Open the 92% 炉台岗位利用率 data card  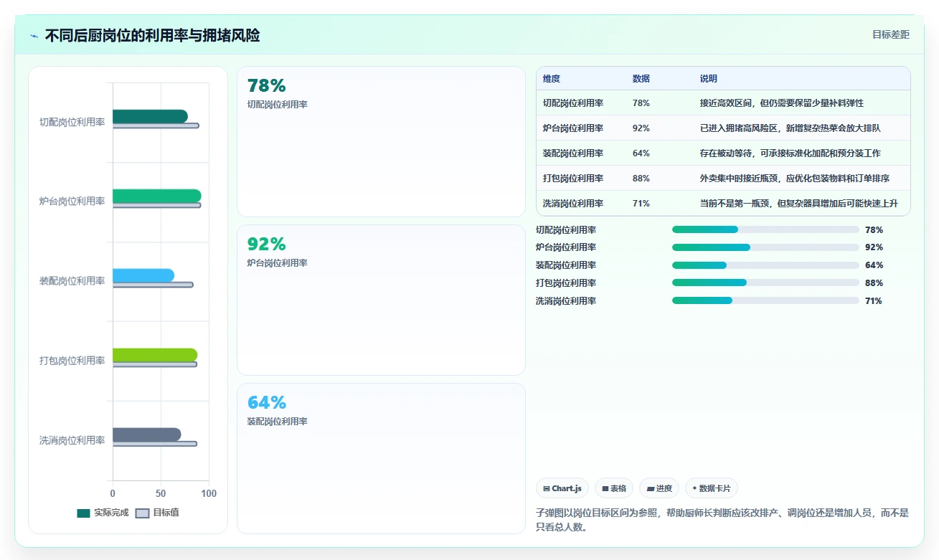pos(381,300)
